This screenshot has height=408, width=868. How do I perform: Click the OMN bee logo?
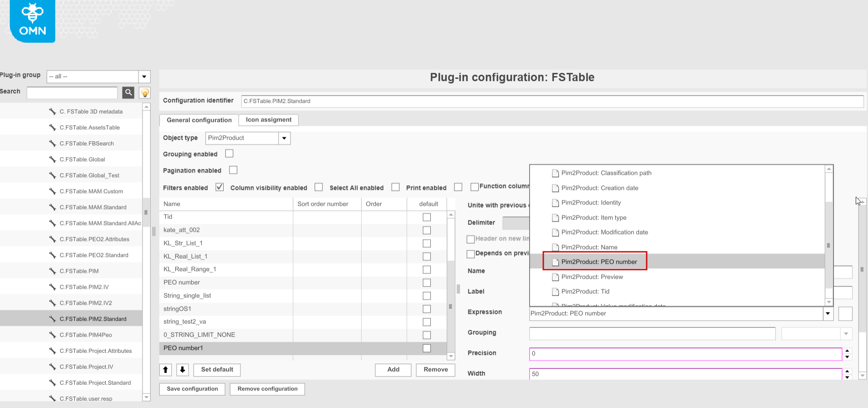(x=32, y=20)
